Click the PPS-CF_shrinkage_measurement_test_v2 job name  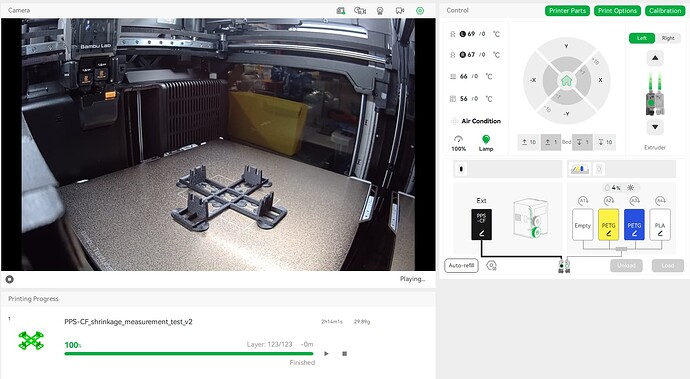point(128,322)
